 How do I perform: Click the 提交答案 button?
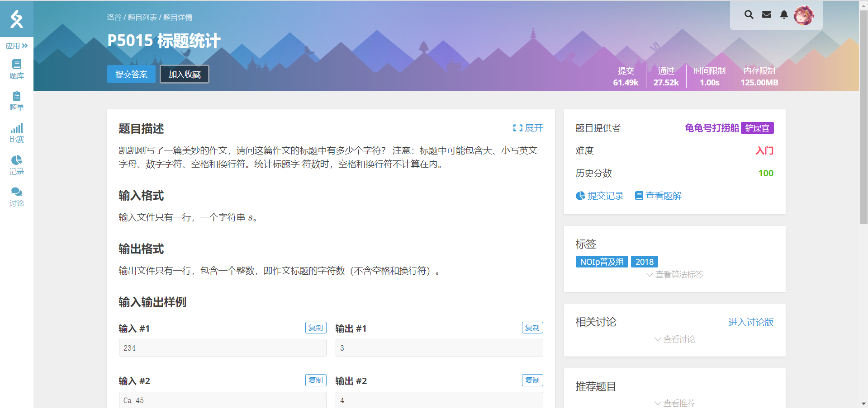point(131,74)
